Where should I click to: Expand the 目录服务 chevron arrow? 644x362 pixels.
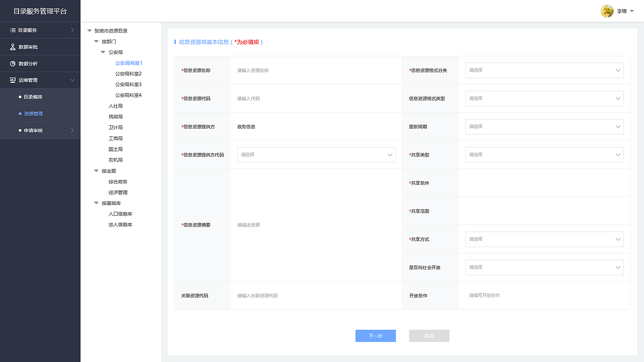click(x=72, y=30)
